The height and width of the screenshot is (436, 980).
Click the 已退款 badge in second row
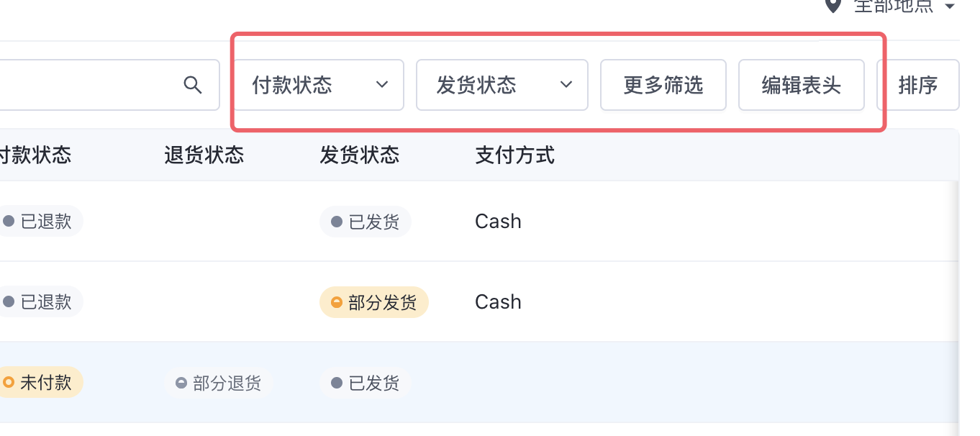[40, 302]
